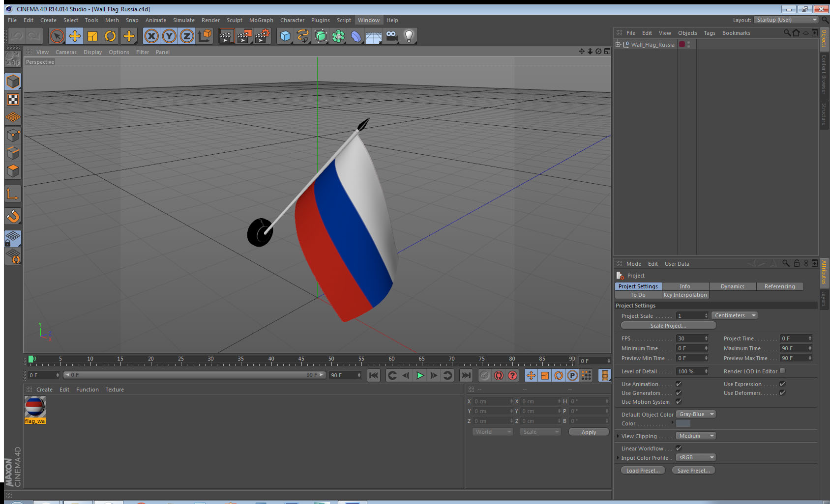Go to end of animation
The height and width of the screenshot is (504, 830).
pos(466,375)
